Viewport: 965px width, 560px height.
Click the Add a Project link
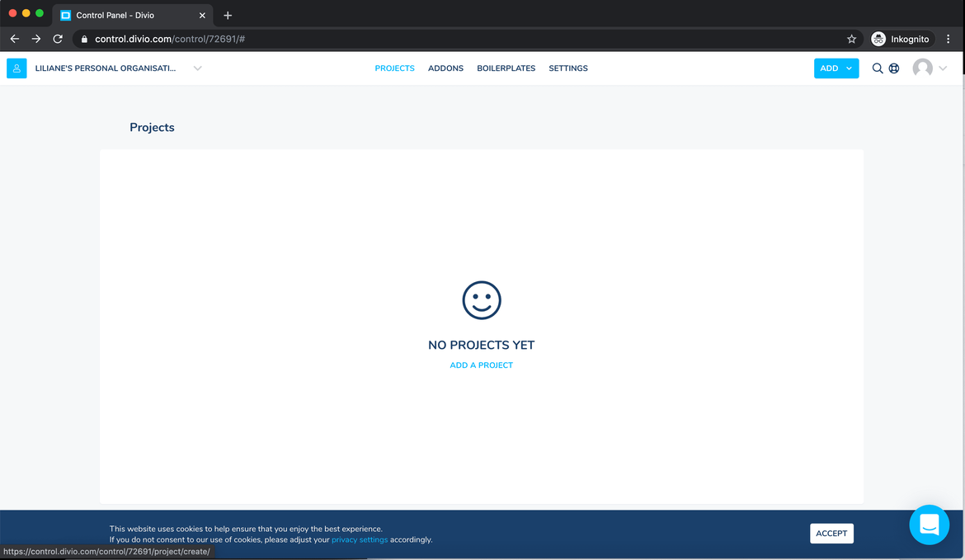point(482,365)
